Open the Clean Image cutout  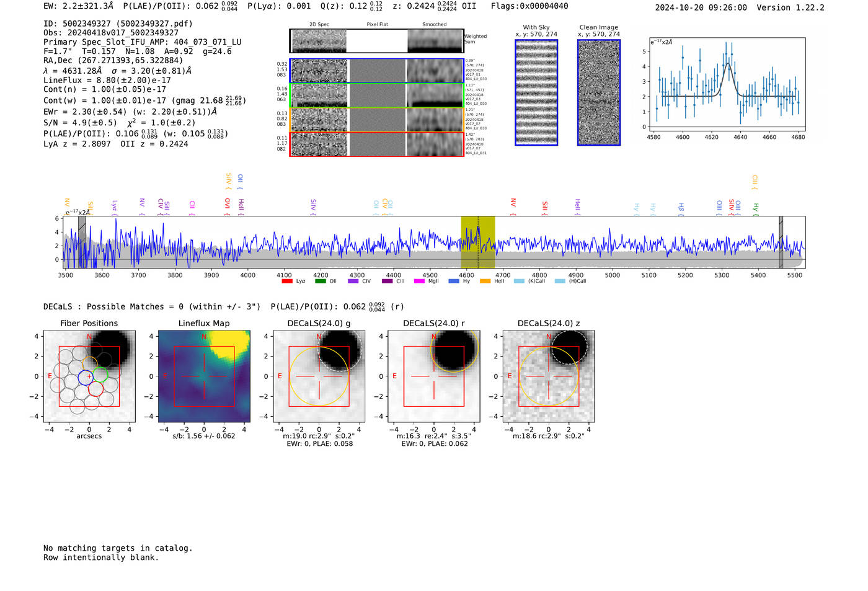tap(599, 92)
